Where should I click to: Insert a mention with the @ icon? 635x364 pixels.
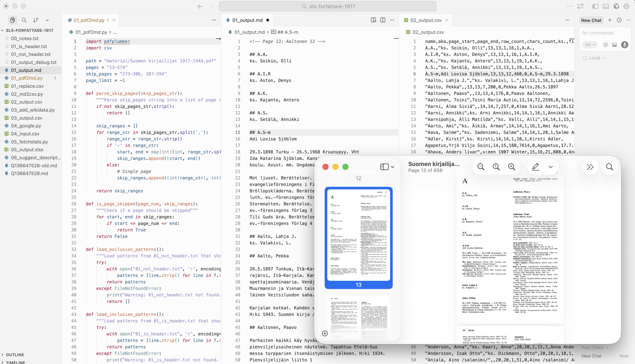tap(606, 45)
